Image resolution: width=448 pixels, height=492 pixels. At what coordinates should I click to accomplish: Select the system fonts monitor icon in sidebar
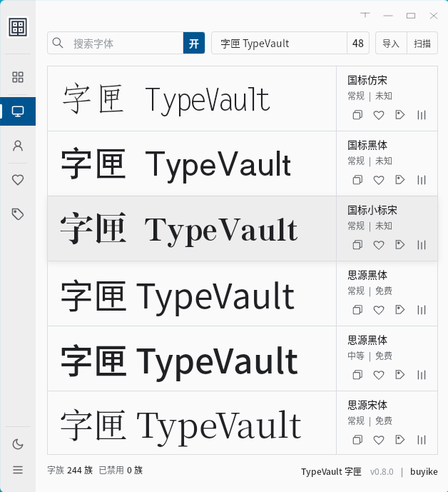18,111
